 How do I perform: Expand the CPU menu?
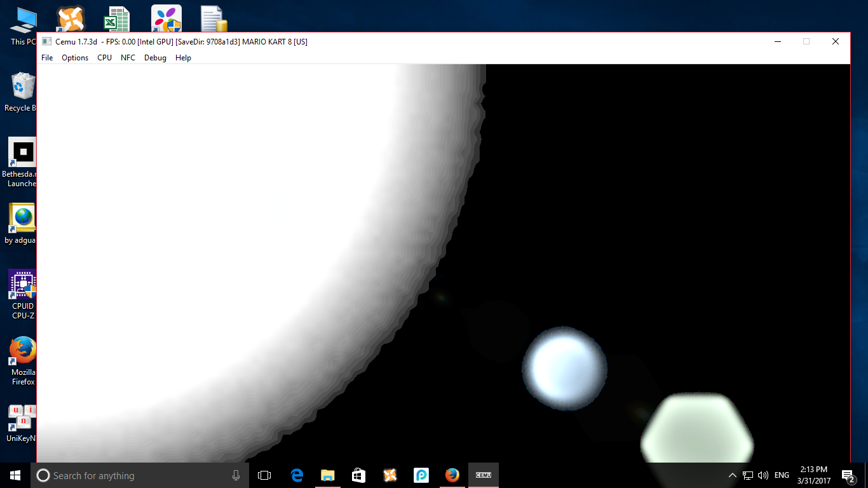(104, 58)
